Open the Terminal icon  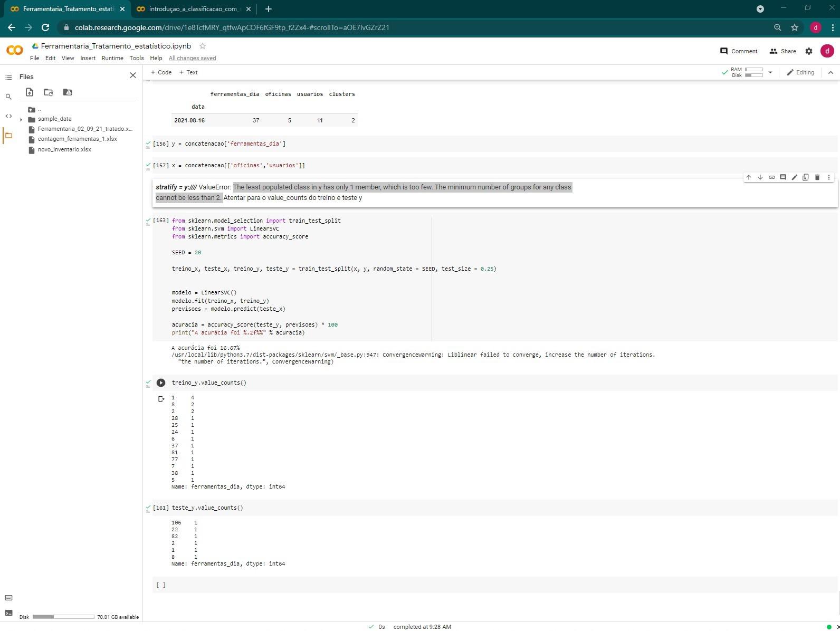8,613
